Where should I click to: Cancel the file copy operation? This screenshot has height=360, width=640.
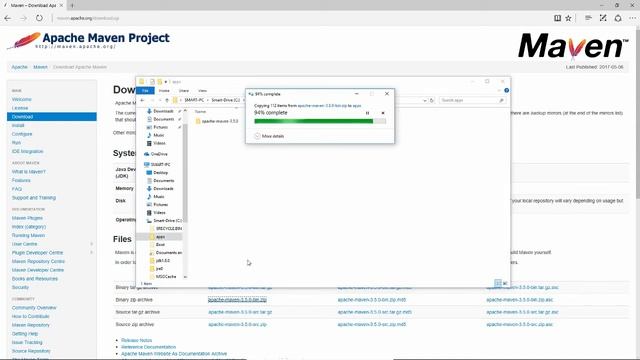coord(383,113)
